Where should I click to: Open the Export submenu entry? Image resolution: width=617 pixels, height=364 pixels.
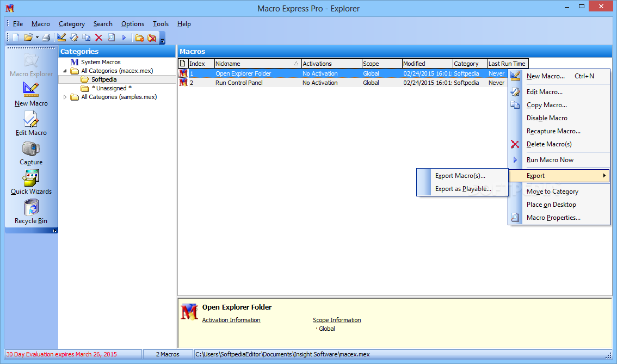[559, 176]
